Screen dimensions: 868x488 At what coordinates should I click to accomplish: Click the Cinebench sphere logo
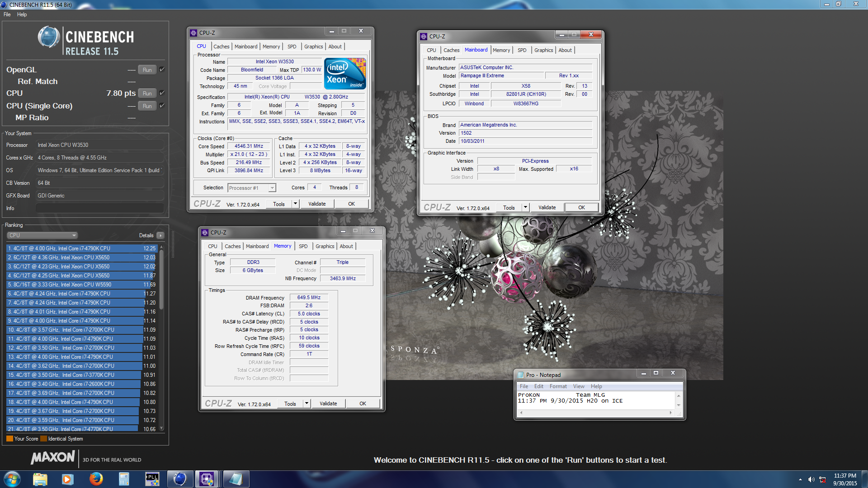click(49, 37)
